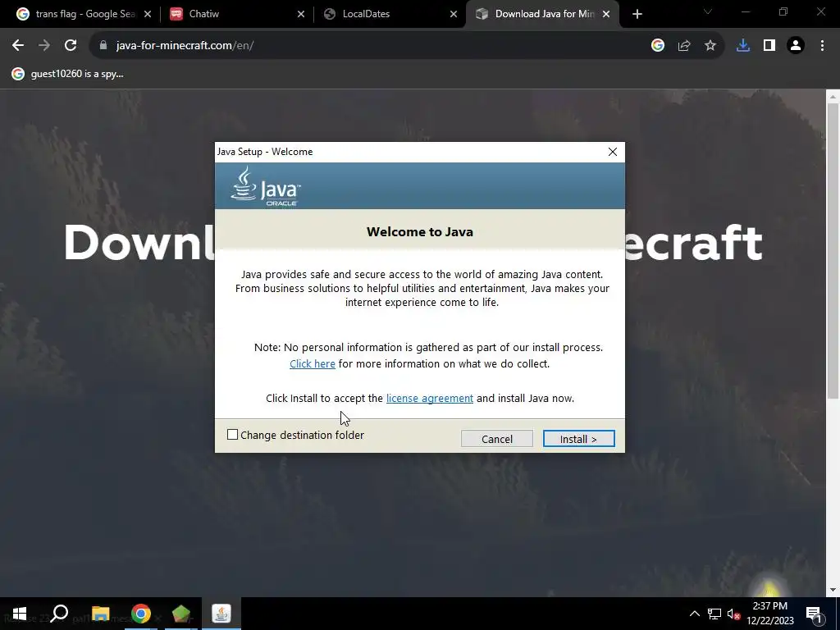Click the Java installer taskbar icon
The height and width of the screenshot is (630, 840).
[x=221, y=614]
